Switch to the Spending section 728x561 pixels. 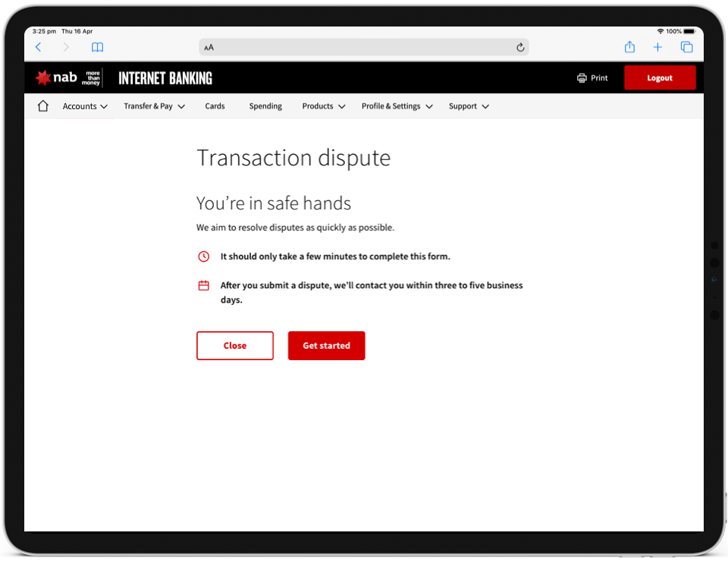(x=265, y=106)
